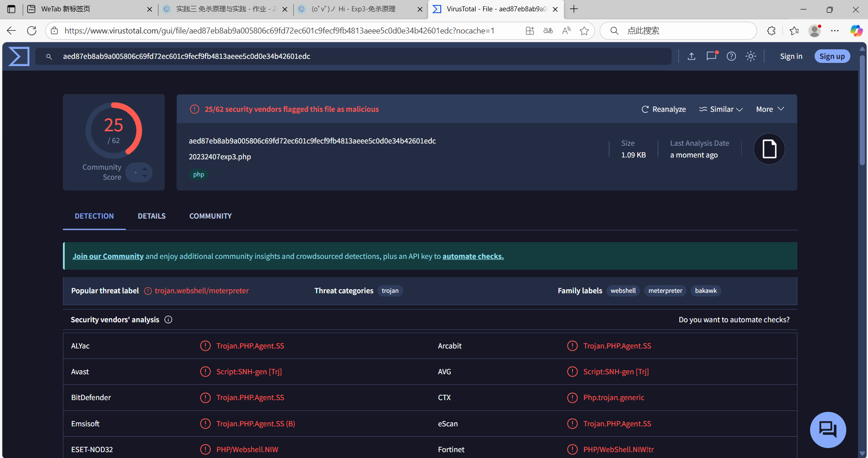Image resolution: width=868 pixels, height=458 pixels.
Task: Open the tab actions menu icon
Action: tap(11, 9)
